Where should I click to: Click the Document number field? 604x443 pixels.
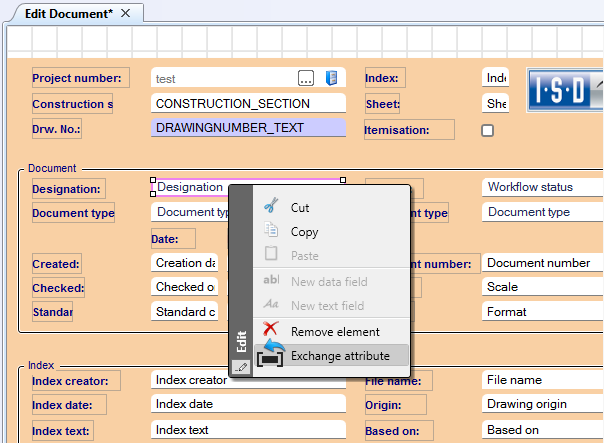pyautogui.click(x=542, y=263)
